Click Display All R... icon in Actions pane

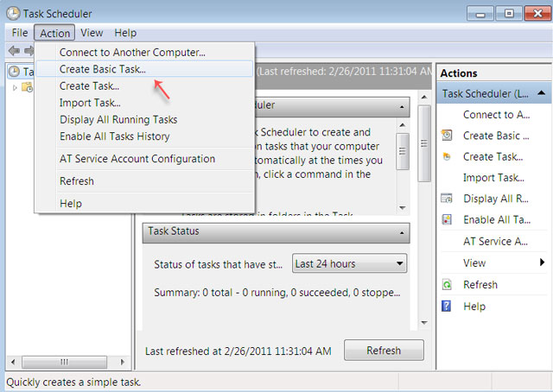(447, 199)
